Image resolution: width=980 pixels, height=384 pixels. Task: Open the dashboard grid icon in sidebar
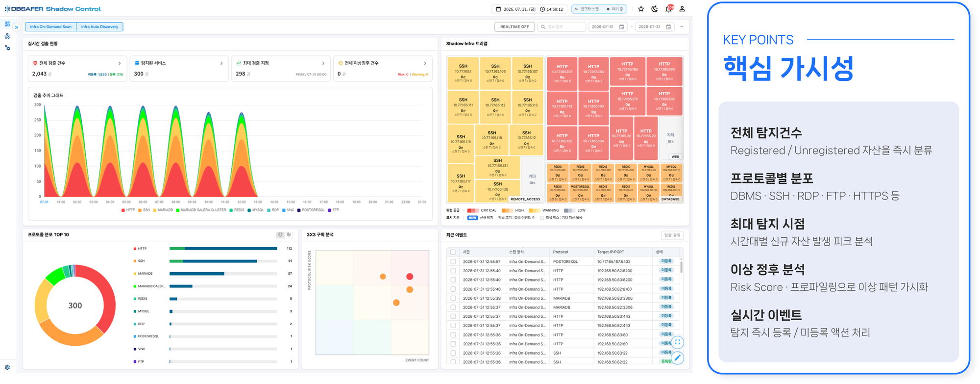click(x=7, y=24)
